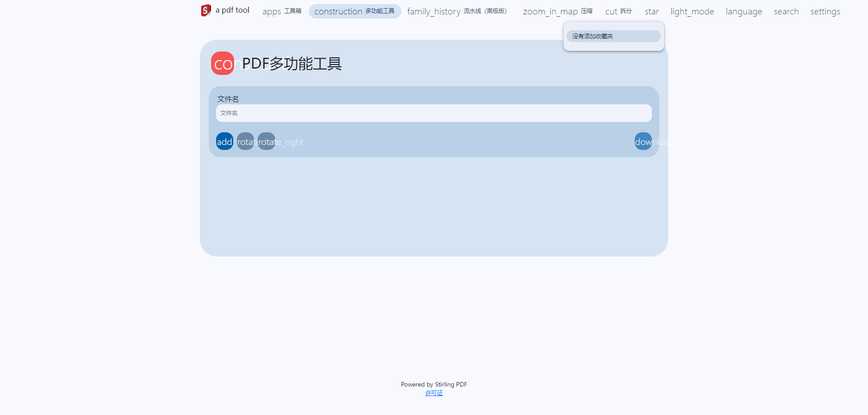Screen dimensions: 868x415
Task: Open the zoom_in_map 压缩 tool
Action: click(557, 11)
